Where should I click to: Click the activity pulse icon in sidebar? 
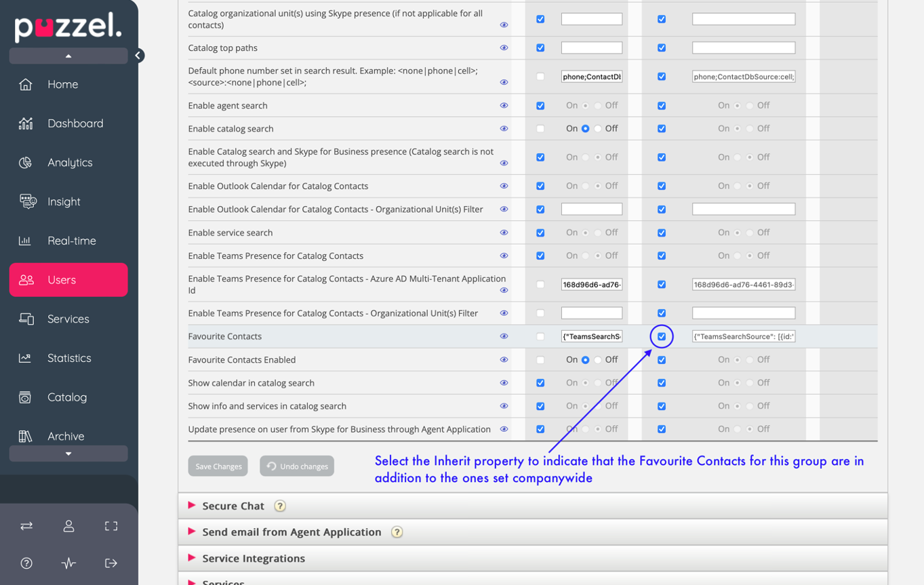pyautogui.click(x=68, y=563)
